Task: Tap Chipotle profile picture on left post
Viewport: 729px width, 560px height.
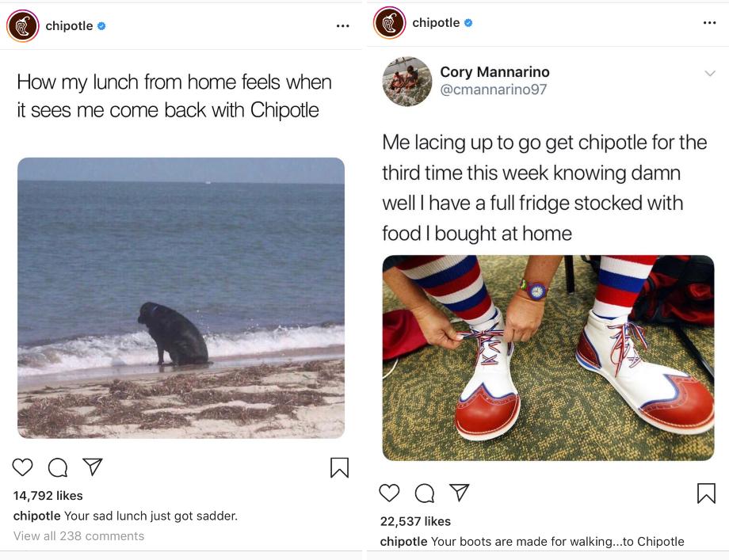Action: point(23,26)
